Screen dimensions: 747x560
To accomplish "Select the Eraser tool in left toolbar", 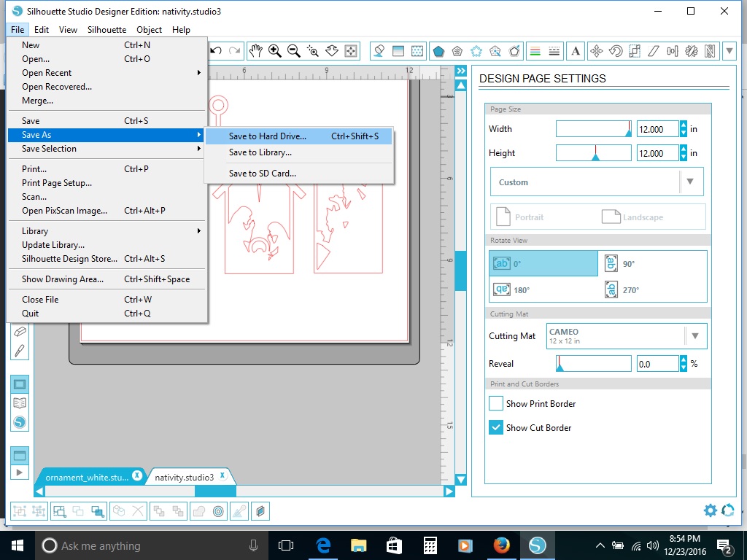I will click(x=20, y=331).
